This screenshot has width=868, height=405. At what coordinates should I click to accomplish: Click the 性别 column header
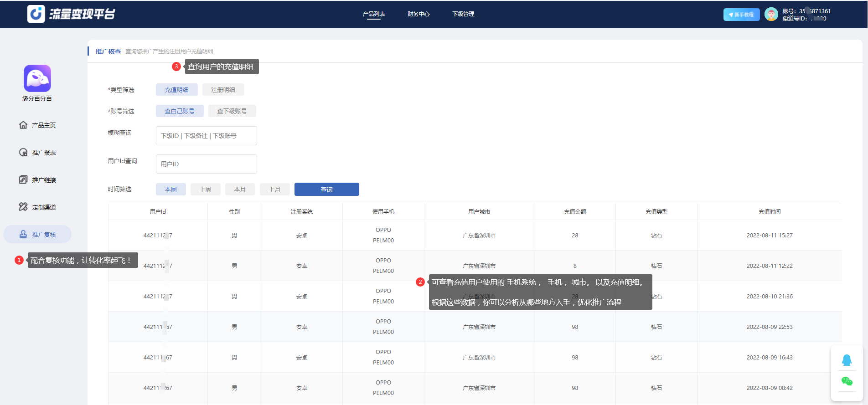tap(234, 212)
